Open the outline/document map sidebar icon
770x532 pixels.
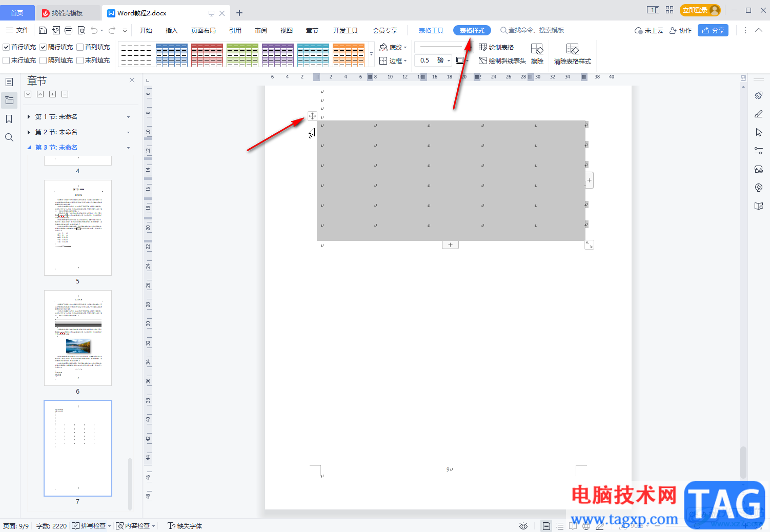(x=9, y=82)
